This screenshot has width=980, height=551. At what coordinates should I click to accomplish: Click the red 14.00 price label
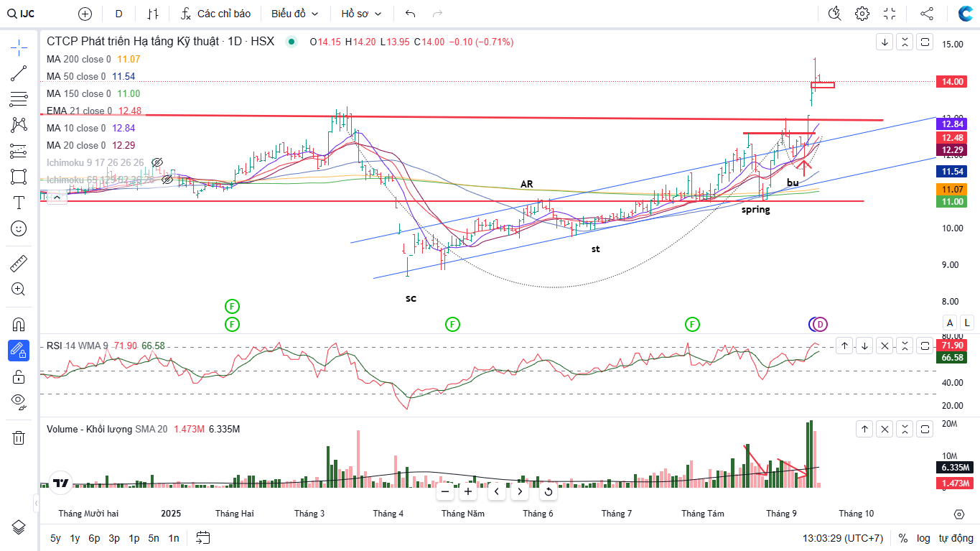click(x=953, y=82)
